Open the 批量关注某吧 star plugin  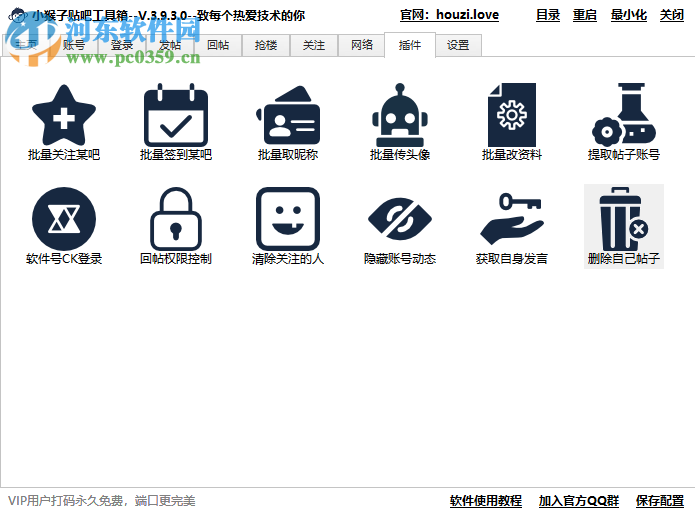[x=64, y=122]
